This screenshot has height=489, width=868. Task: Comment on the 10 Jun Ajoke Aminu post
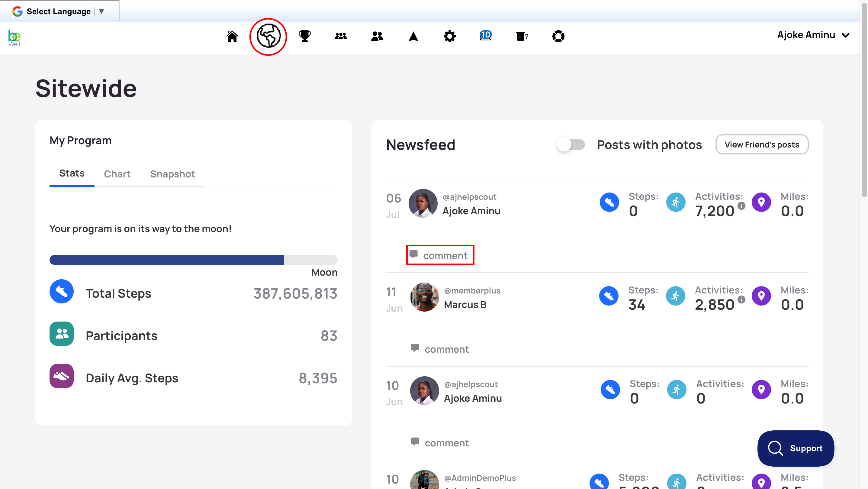440,443
